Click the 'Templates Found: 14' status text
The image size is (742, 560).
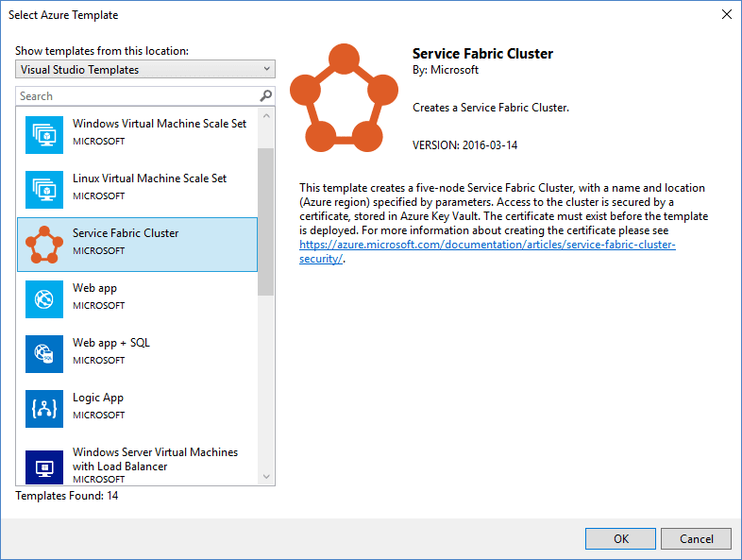click(67, 496)
